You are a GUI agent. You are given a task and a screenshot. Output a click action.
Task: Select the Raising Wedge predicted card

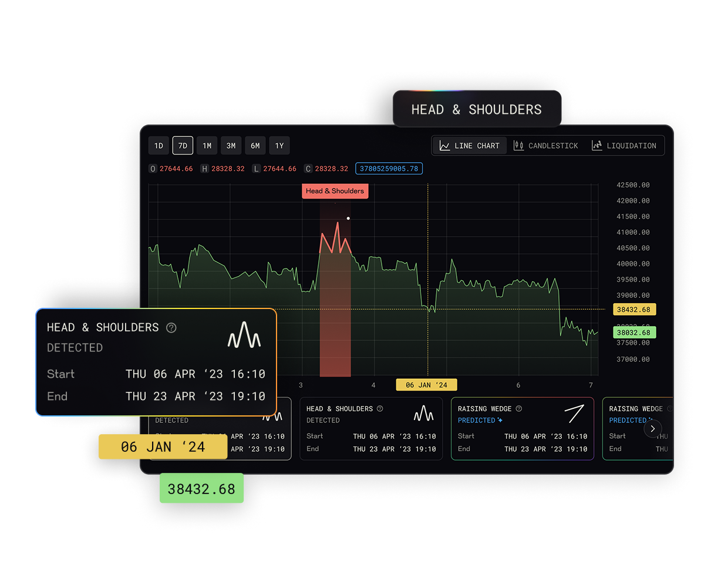coord(523,428)
